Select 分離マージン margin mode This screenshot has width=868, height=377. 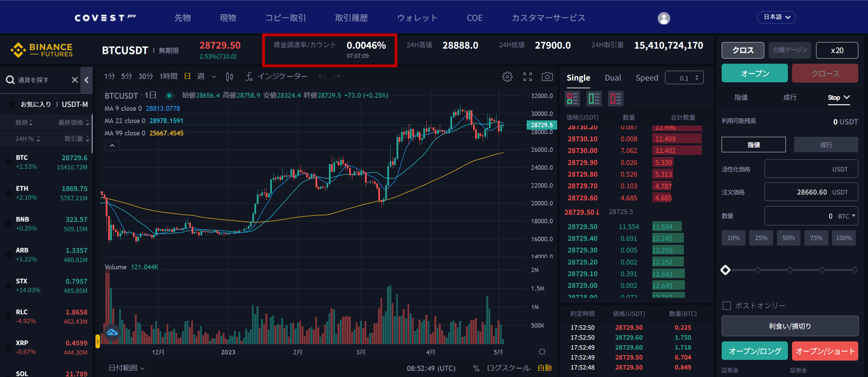pos(789,50)
